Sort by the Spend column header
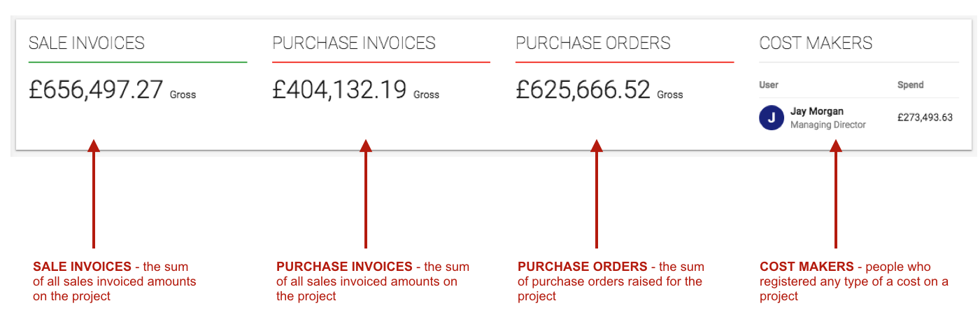The height and width of the screenshot is (336, 980). (x=911, y=85)
